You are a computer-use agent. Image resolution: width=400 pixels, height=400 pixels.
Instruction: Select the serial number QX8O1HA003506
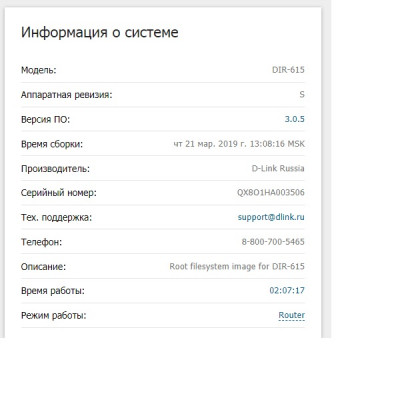[x=271, y=192]
